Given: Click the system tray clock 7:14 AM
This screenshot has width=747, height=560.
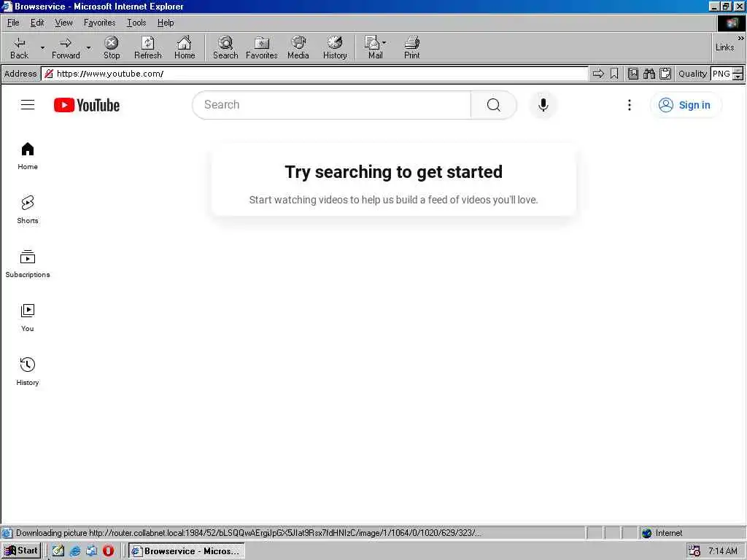Looking at the screenshot, I should pyautogui.click(x=723, y=551).
